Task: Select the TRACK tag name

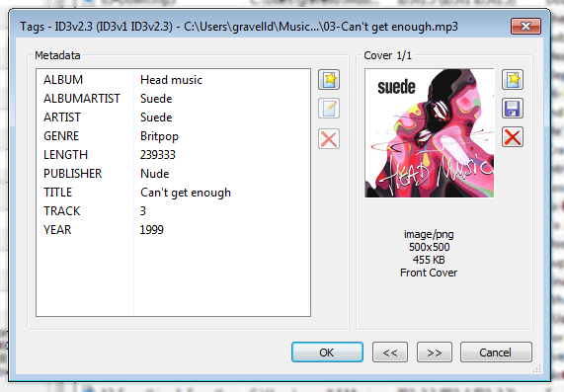Action: (x=62, y=210)
